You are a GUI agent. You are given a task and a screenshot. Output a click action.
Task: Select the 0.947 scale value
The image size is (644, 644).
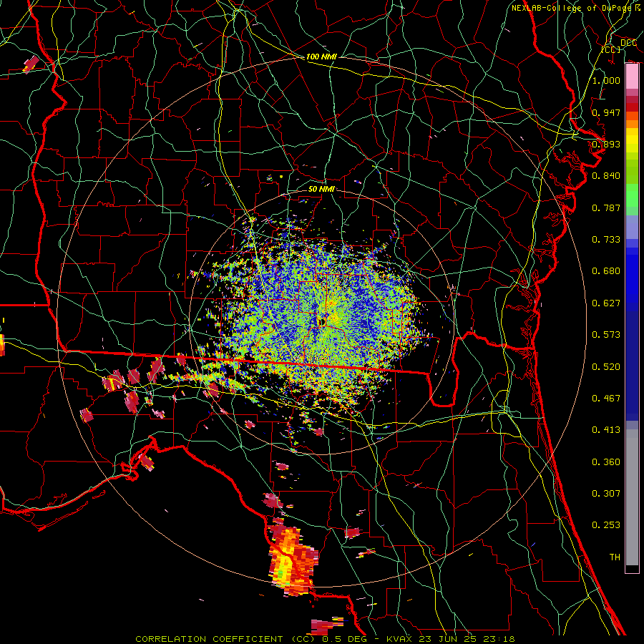(606, 112)
